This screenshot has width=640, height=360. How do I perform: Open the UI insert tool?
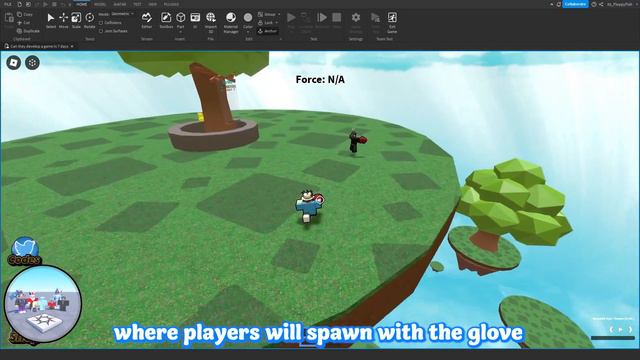tap(195, 20)
